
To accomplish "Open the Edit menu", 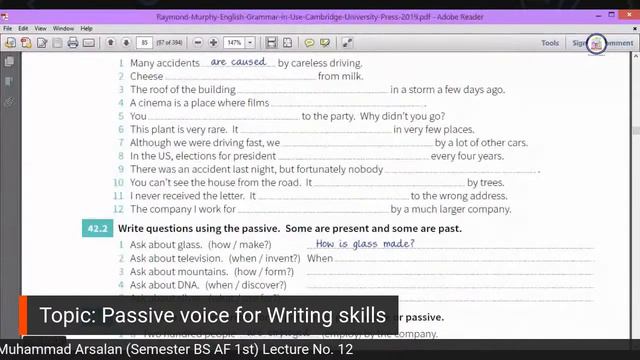I will 23,29.
